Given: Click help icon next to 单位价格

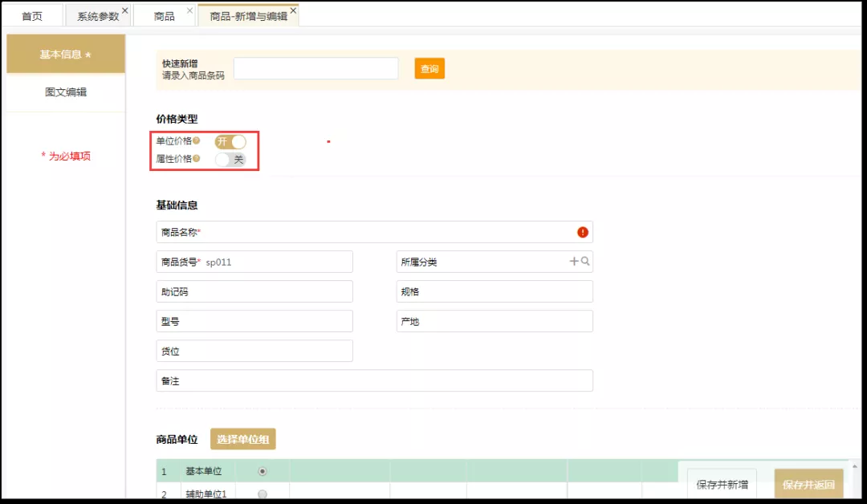Looking at the screenshot, I should pyautogui.click(x=197, y=140).
